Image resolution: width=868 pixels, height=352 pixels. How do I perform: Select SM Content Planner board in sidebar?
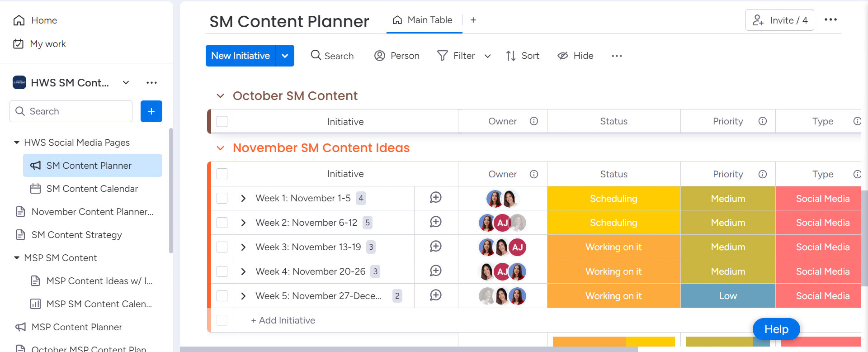coord(93,166)
